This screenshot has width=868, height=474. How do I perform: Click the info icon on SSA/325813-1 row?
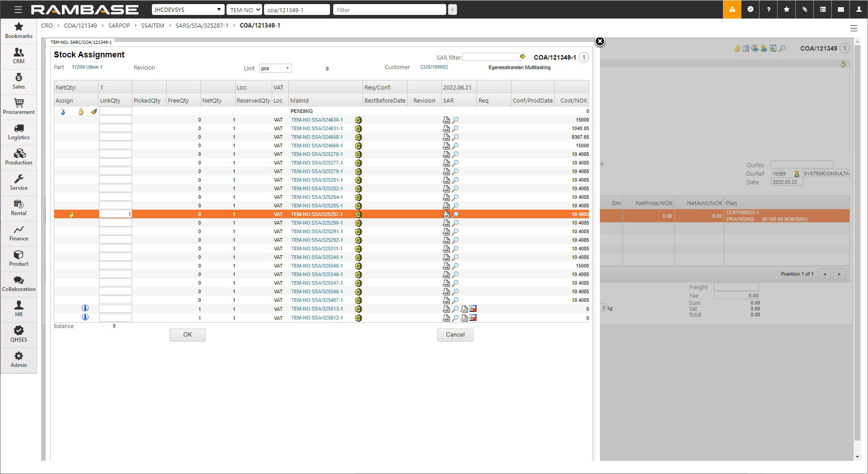click(x=85, y=308)
